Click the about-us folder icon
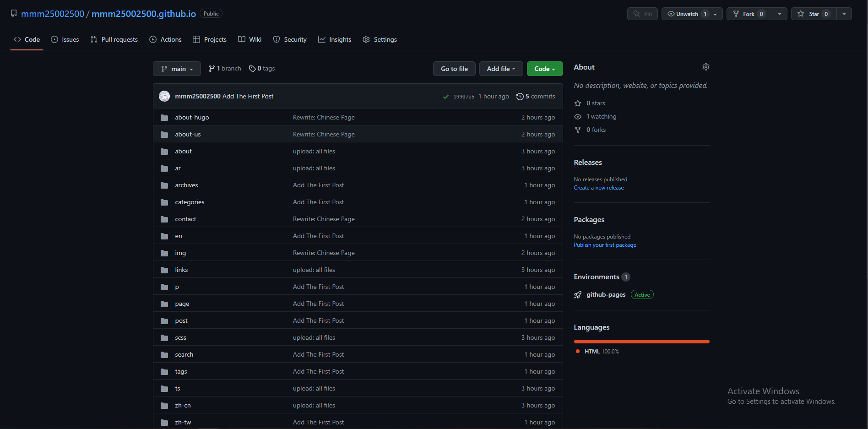 164,135
